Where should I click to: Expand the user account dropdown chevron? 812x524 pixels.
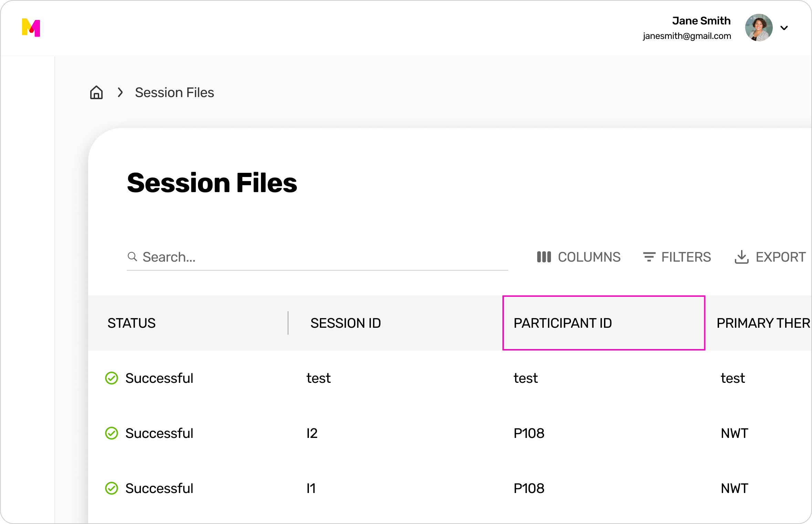pos(784,28)
